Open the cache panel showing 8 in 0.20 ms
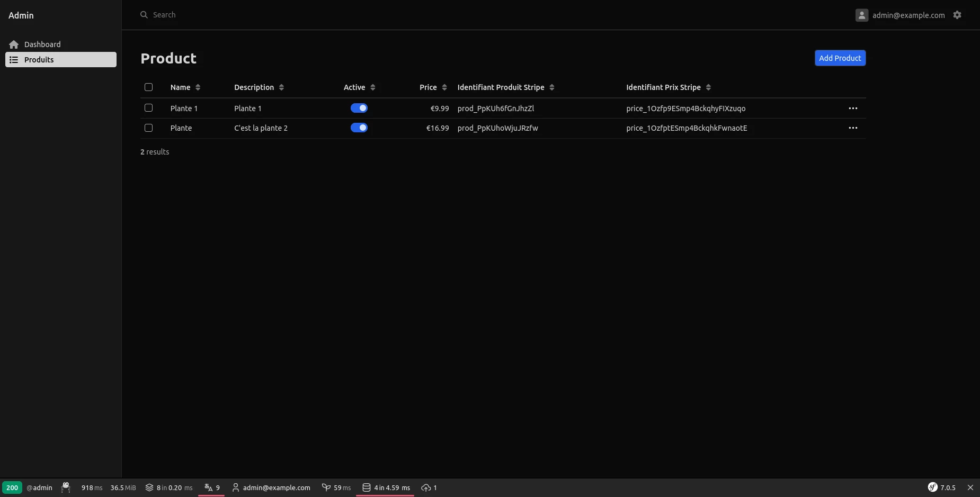This screenshot has width=980, height=497. (169, 487)
